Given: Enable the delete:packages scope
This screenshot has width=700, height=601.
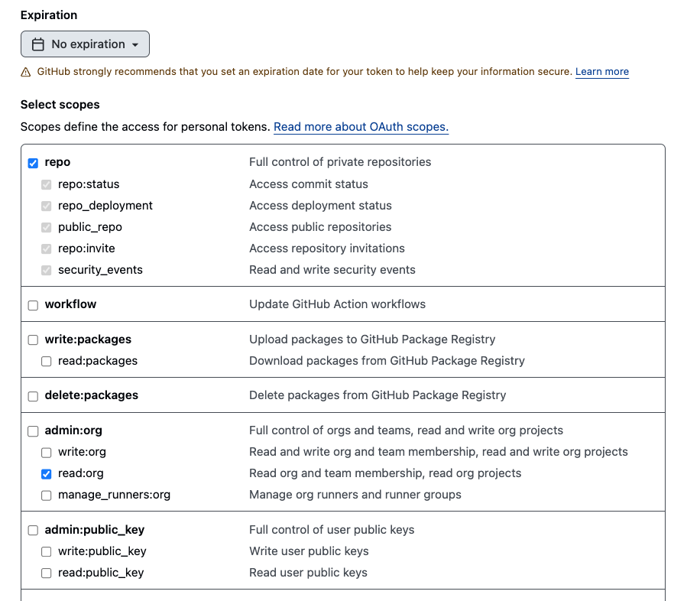Looking at the screenshot, I should pos(33,396).
